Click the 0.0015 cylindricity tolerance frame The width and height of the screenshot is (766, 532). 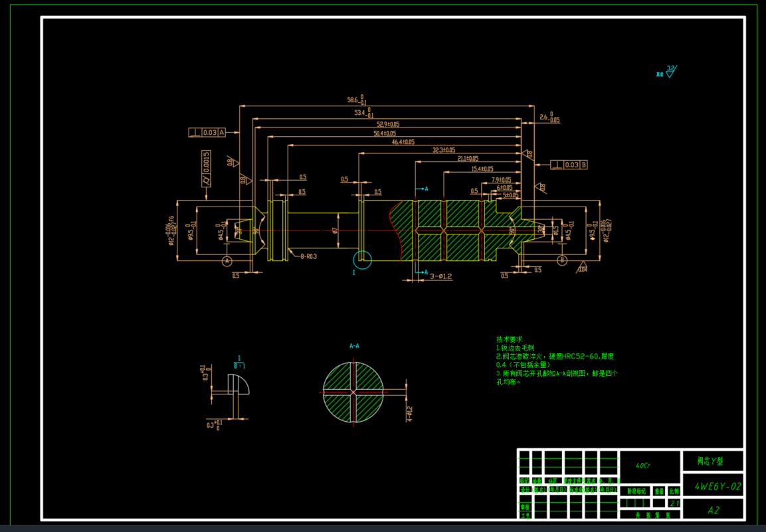206,169
